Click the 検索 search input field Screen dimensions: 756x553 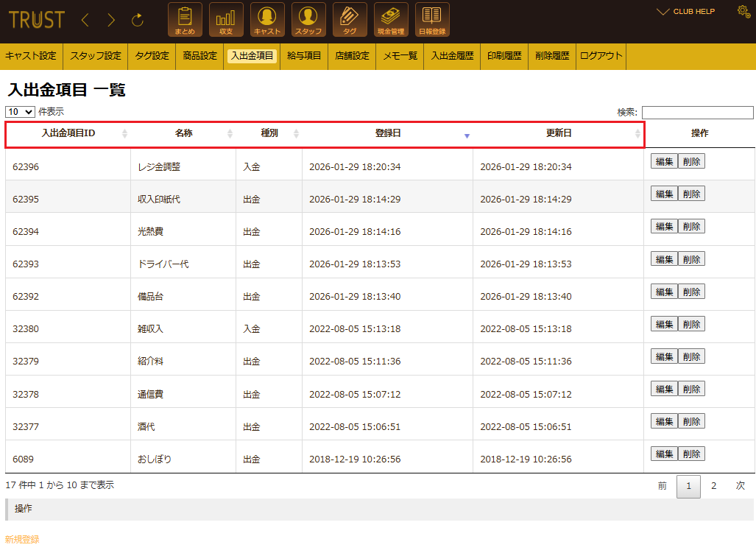(x=697, y=113)
